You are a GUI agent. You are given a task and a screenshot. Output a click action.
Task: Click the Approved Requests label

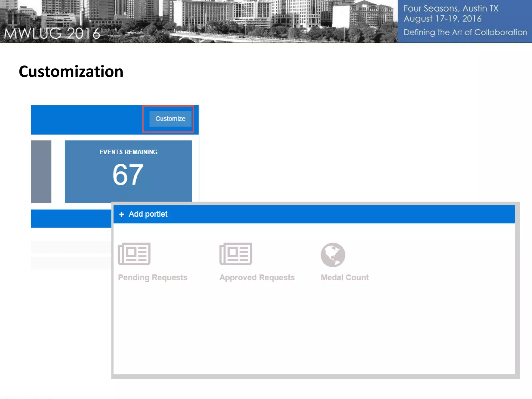(x=257, y=277)
